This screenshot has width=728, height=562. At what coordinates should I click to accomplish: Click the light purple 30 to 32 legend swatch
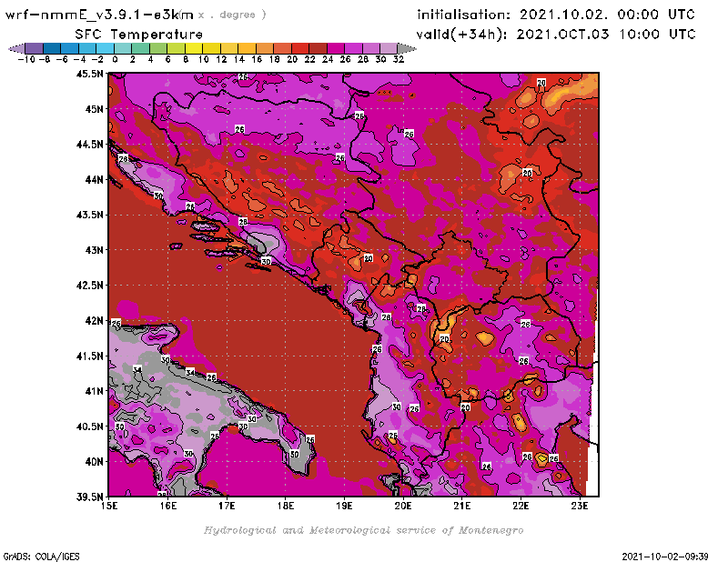(x=389, y=48)
